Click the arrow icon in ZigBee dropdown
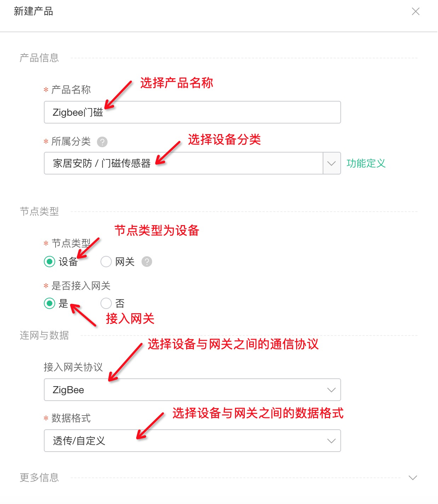The height and width of the screenshot is (504, 438). (x=332, y=390)
